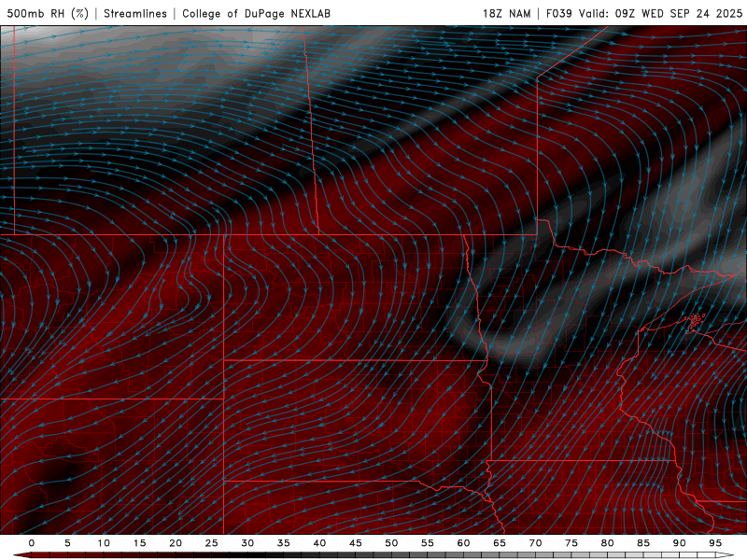Click 'College of DuPage NEXLAB' text
747x560 pixels.
(256, 13)
